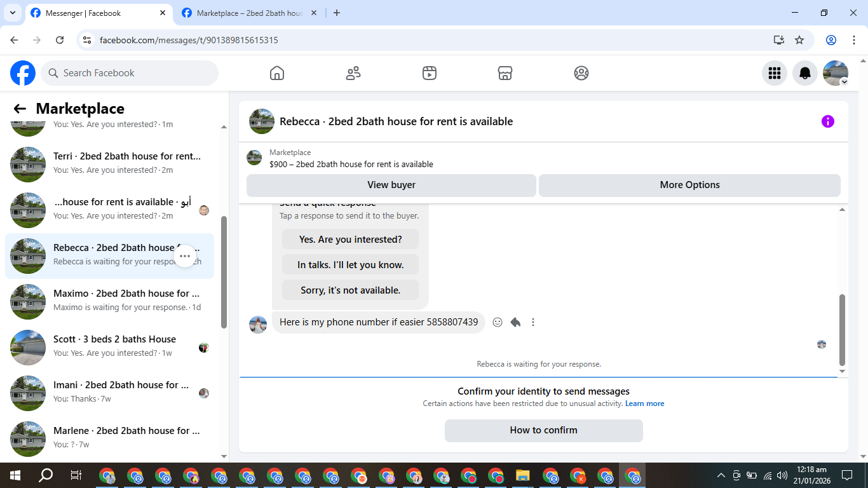Reload the page in the browser
Image resolution: width=868 pixels, height=488 pixels.
pyautogui.click(x=60, y=40)
